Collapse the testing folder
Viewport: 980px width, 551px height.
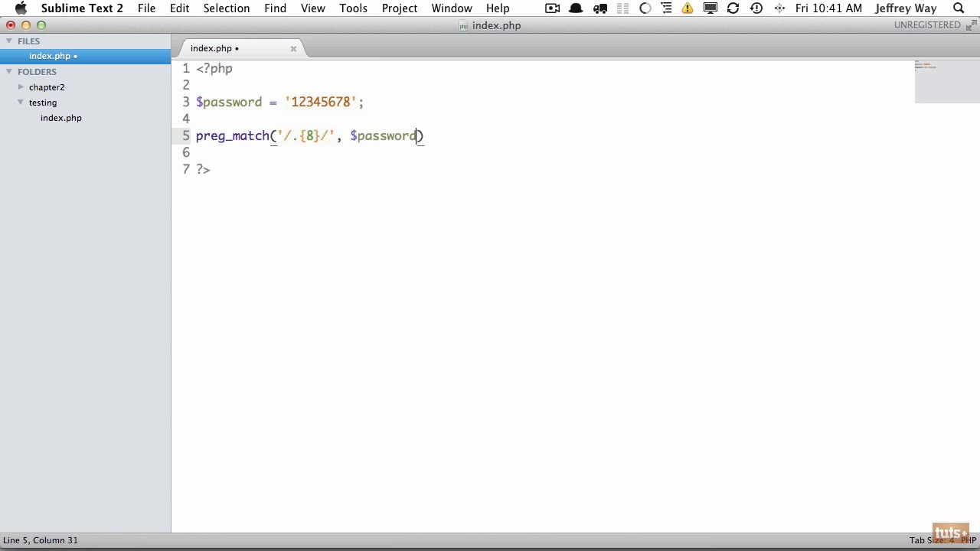tap(21, 103)
